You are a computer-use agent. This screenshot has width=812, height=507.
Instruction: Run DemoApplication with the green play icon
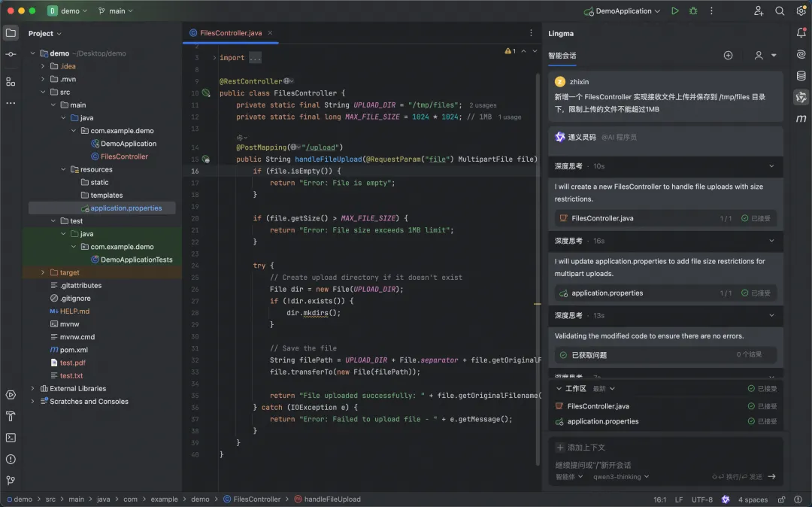point(674,11)
